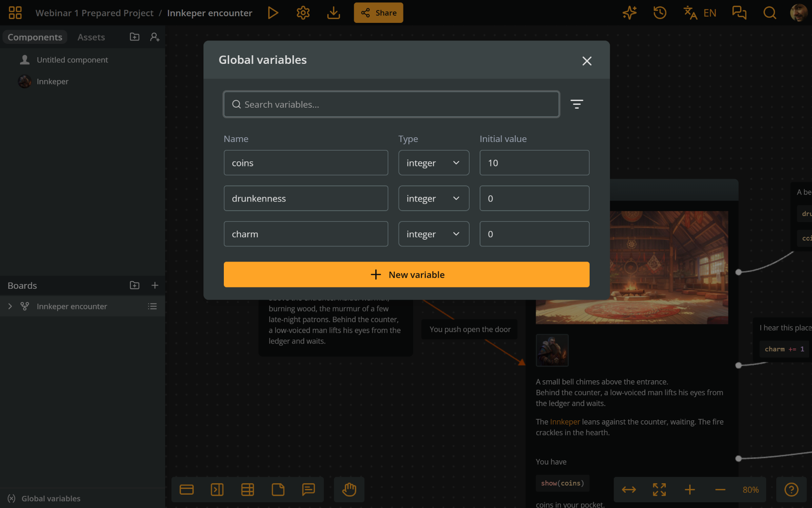Share the project
This screenshot has width=812, height=508.
coord(379,13)
